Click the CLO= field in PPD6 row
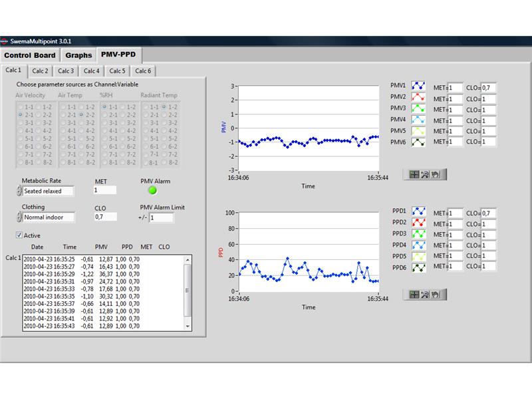Viewport: 532px width, 399px height. pyautogui.click(x=489, y=267)
